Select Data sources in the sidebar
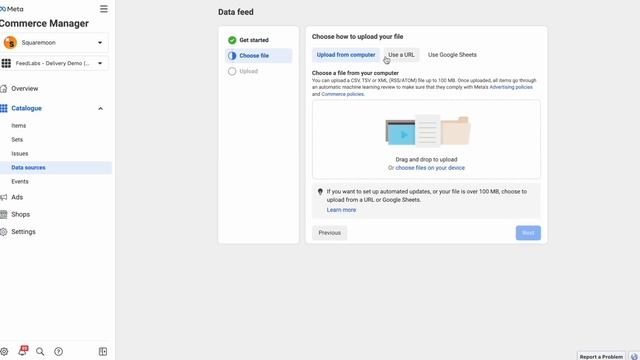 pyautogui.click(x=56, y=168)
